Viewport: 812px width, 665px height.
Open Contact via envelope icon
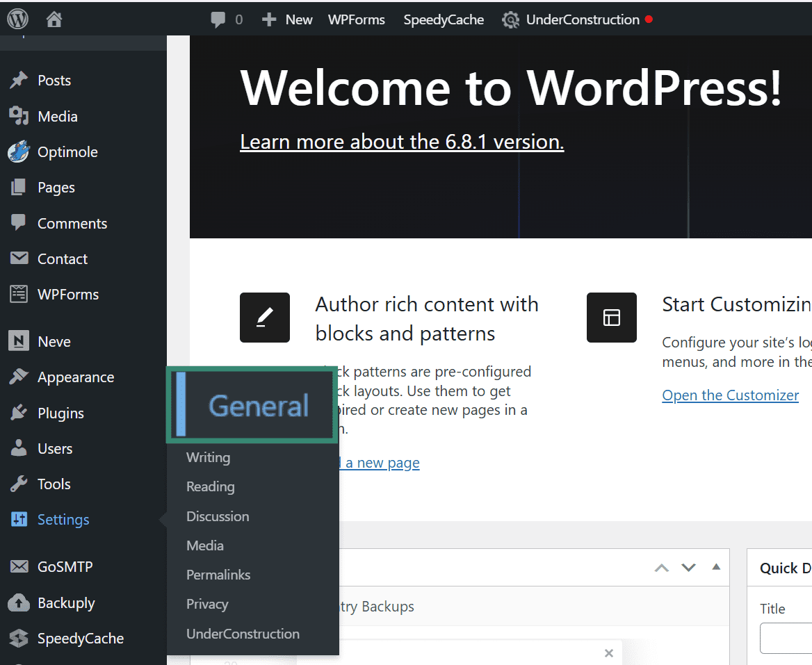click(20, 258)
